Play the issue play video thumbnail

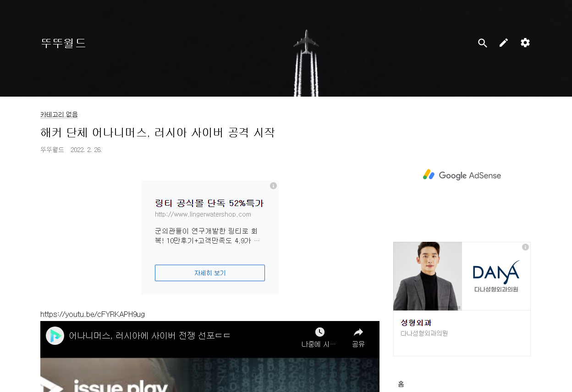(x=210, y=375)
